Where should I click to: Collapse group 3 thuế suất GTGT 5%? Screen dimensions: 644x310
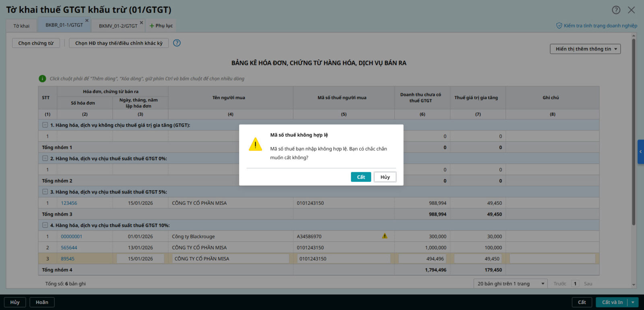click(45, 192)
